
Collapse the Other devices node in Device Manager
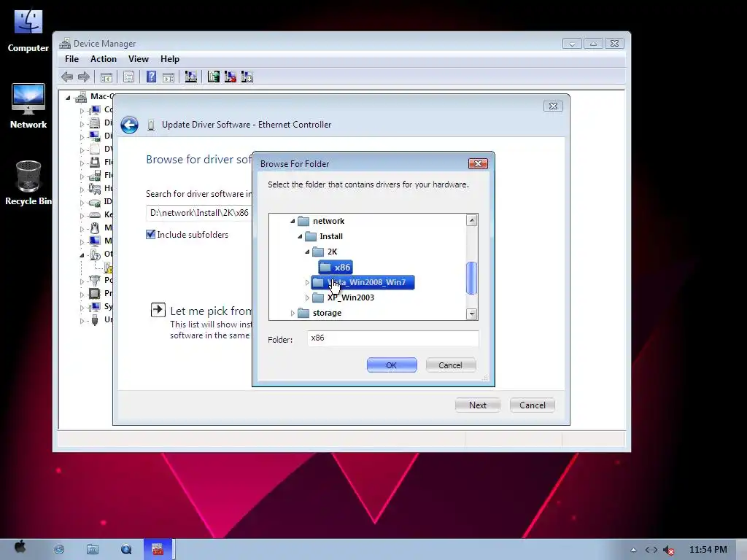click(x=82, y=255)
